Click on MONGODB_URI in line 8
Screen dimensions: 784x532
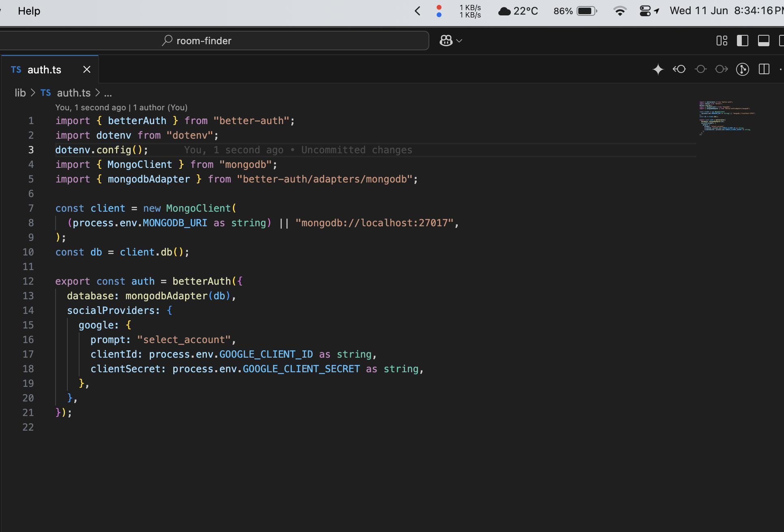click(175, 223)
